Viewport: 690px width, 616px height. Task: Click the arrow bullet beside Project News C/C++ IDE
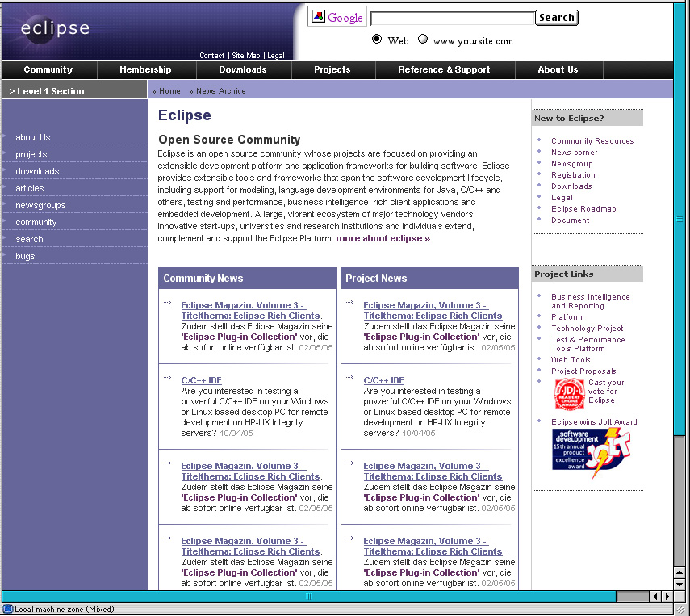tap(349, 377)
